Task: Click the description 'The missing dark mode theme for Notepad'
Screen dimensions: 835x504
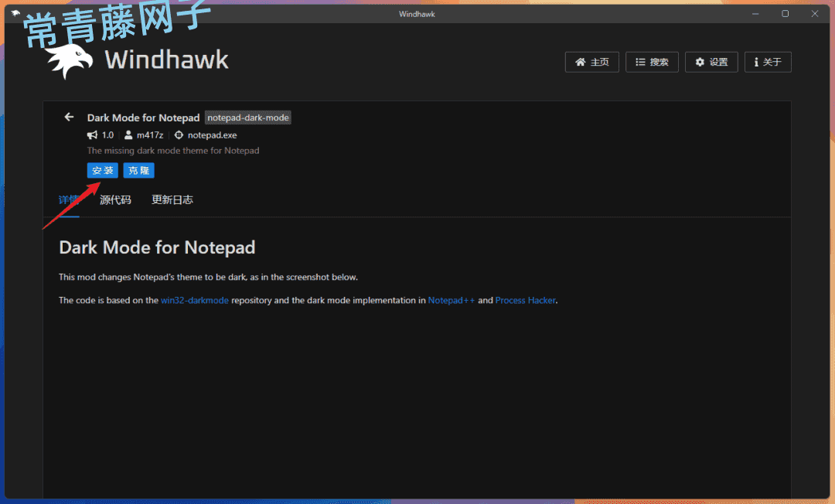Action: coord(173,151)
